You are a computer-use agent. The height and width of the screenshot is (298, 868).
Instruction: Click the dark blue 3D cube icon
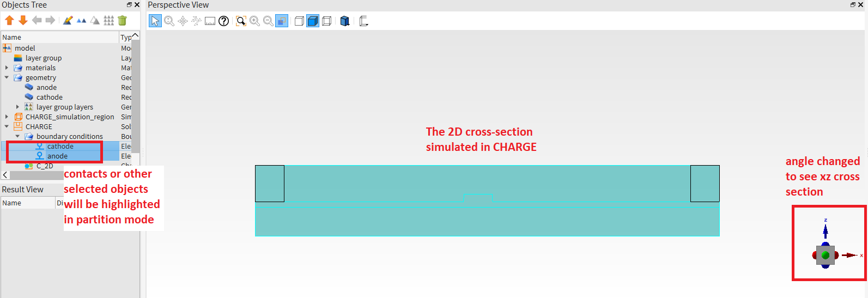[345, 21]
